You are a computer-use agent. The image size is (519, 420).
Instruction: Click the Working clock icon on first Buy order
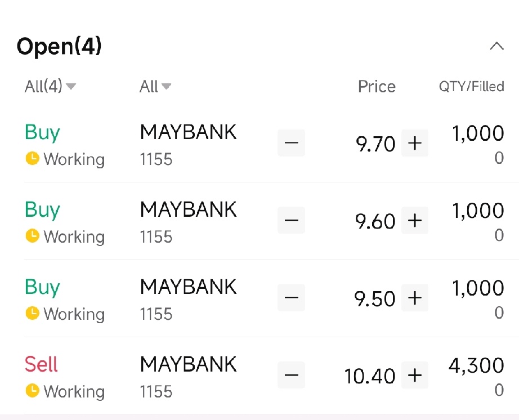point(32,159)
